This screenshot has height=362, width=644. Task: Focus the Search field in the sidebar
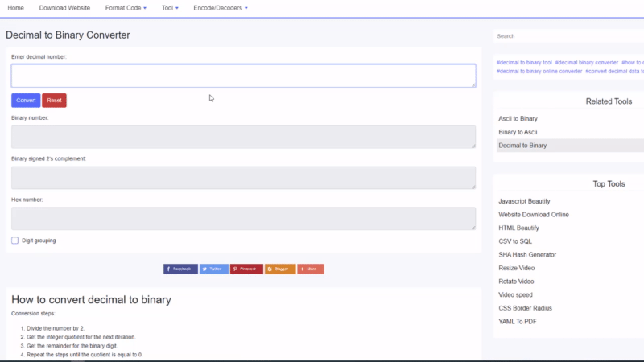[x=568, y=36]
